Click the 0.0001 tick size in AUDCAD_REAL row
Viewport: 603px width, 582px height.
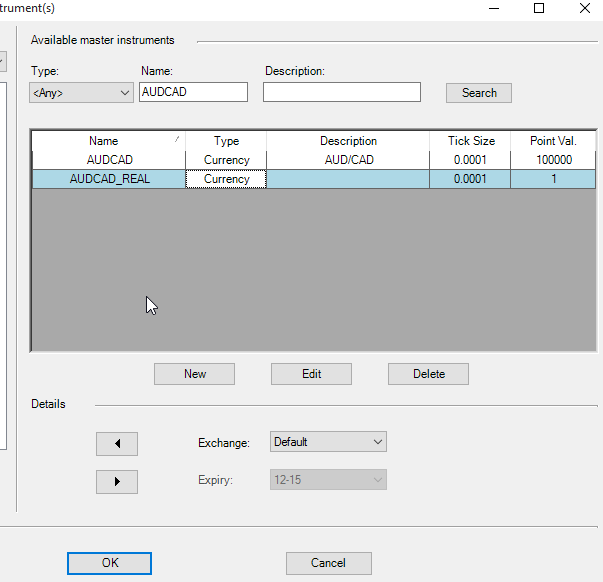pos(470,179)
